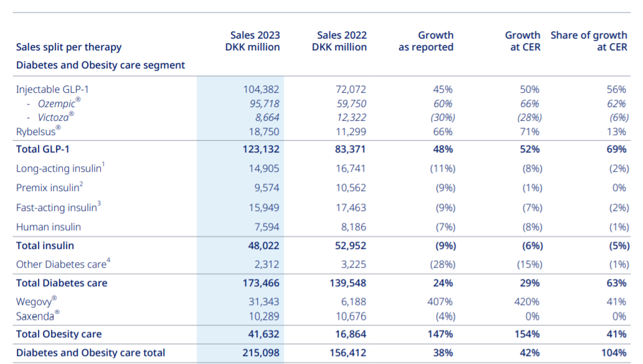The image size is (643, 364).
Task: Select the 'Share of growth at CER' header
Action: 589,41
